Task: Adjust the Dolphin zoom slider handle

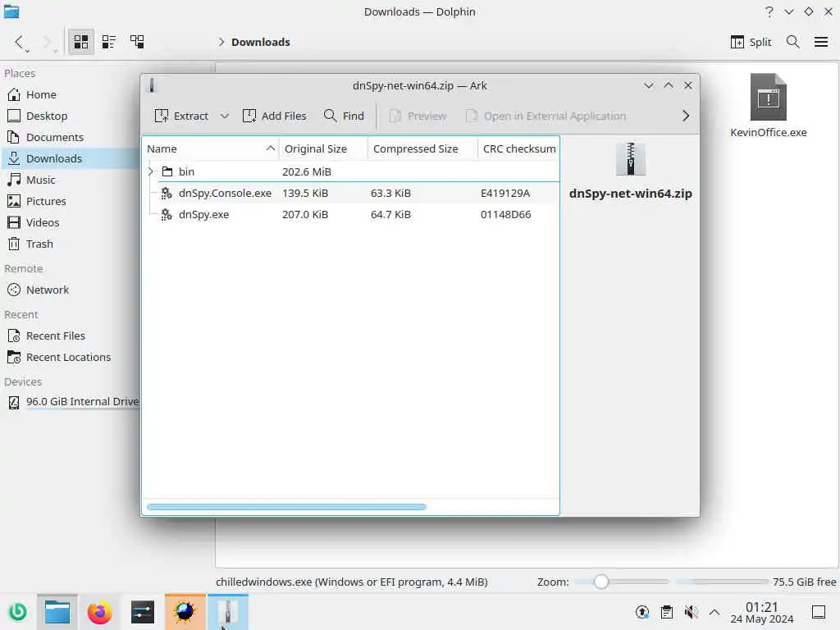Action: tap(601, 582)
